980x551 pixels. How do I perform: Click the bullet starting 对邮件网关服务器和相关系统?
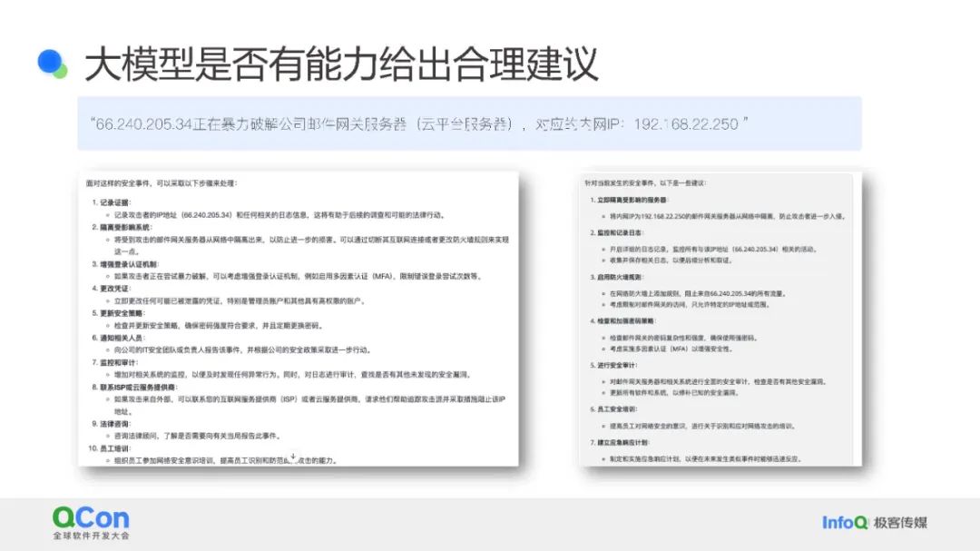(x=719, y=381)
